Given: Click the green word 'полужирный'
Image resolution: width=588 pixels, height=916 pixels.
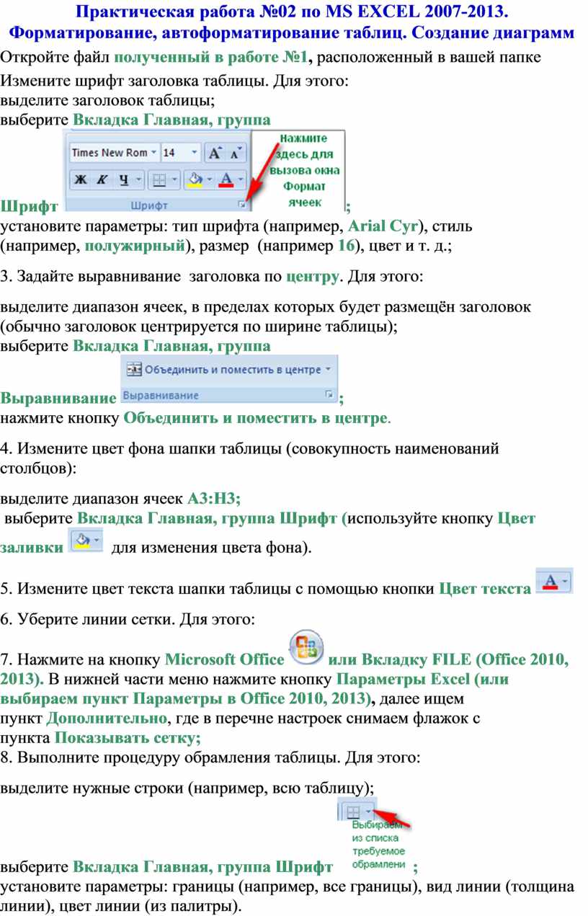Looking at the screenshot, I should [135, 246].
